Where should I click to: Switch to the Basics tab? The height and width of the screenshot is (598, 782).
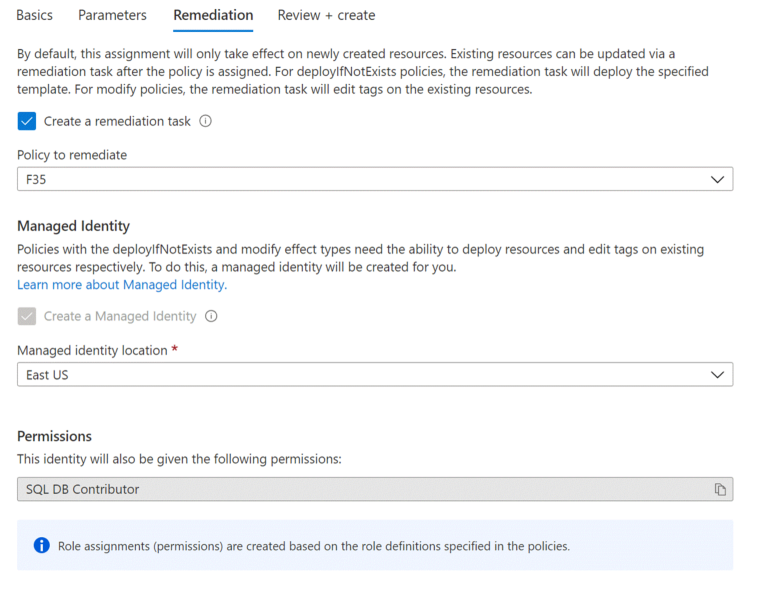34,15
